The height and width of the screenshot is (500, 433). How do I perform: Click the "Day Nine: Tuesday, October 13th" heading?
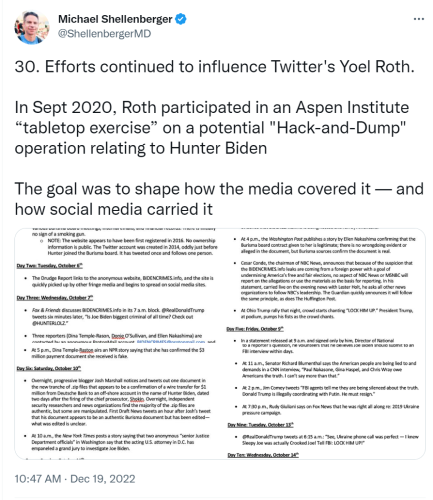tap(260, 425)
